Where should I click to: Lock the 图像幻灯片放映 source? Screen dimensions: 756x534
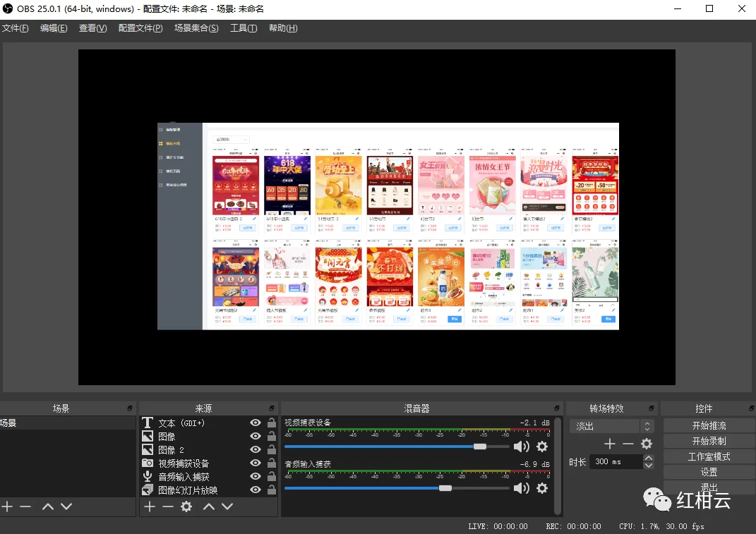[272, 490]
